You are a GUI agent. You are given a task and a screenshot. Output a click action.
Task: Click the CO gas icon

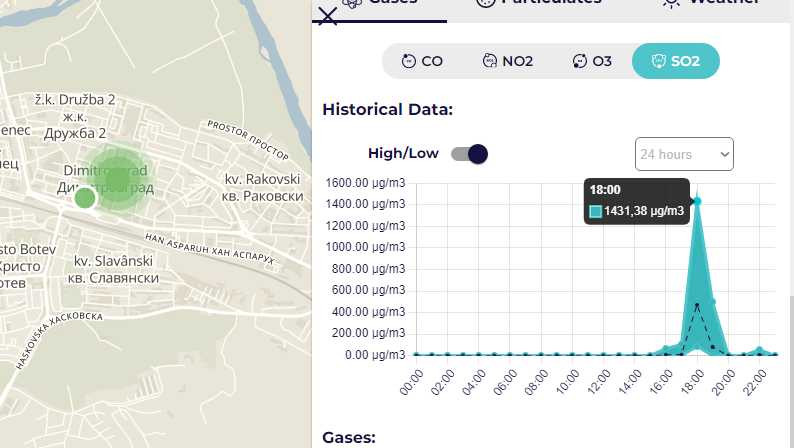pyautogui.click(x=408, y=61)
